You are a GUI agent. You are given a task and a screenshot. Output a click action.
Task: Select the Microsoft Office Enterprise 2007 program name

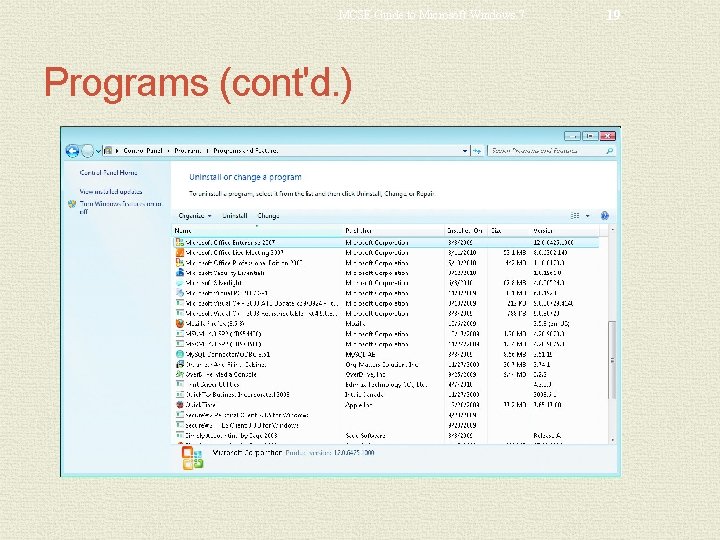pos(231,242)
